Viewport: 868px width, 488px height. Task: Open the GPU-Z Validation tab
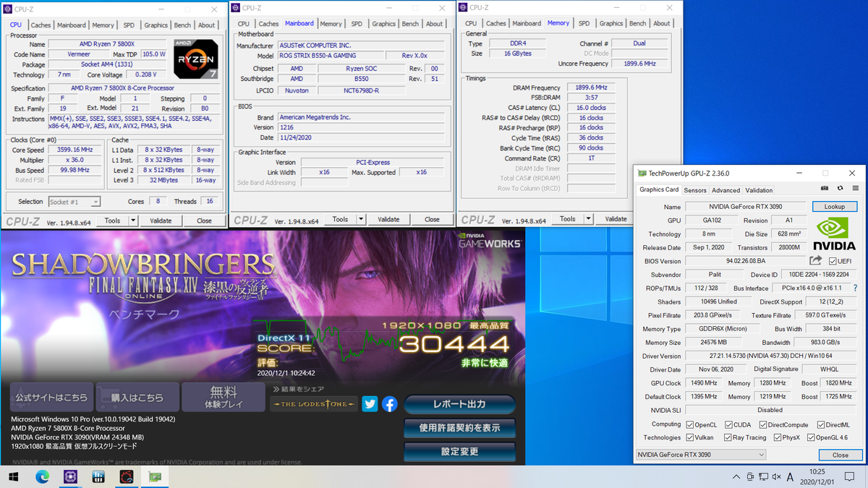pyautogui.click(x=759, y=191)
